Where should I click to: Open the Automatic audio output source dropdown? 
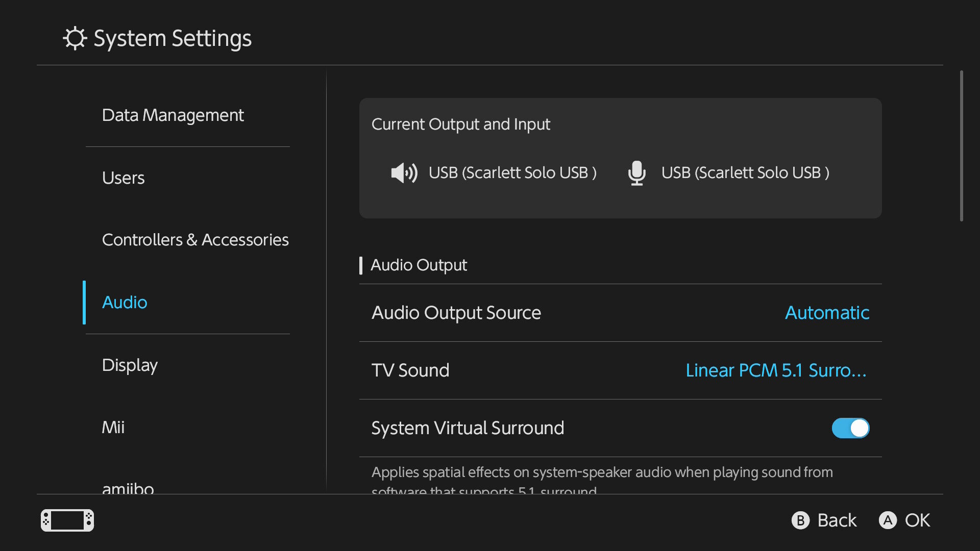tap(826, 313)
